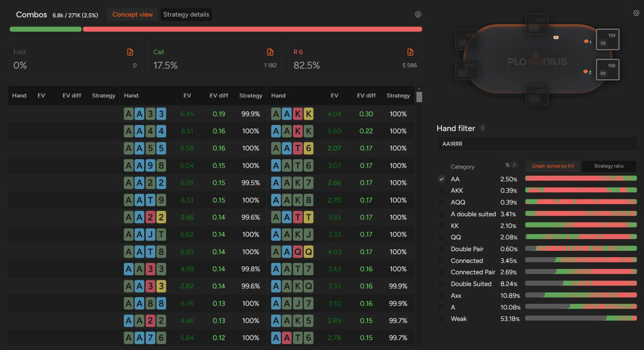This screenshot has height=350, width=644.
Task: Click the info icon next to % column
Action: coord(514,165)
